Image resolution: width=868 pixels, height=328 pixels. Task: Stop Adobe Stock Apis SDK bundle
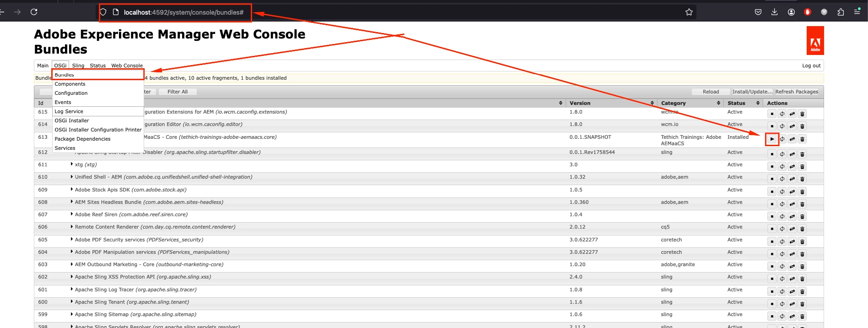point(772,191)
